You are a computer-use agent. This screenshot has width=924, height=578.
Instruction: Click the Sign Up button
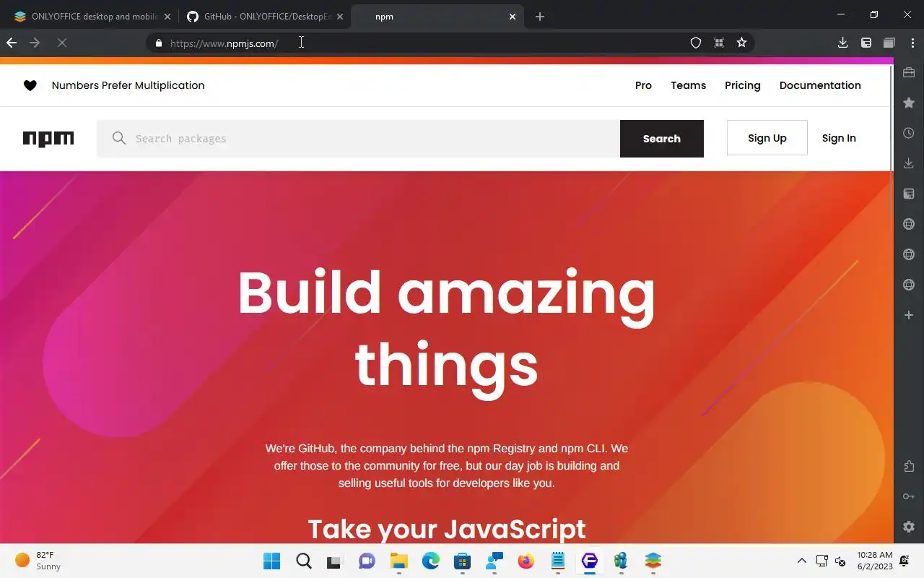767,138
